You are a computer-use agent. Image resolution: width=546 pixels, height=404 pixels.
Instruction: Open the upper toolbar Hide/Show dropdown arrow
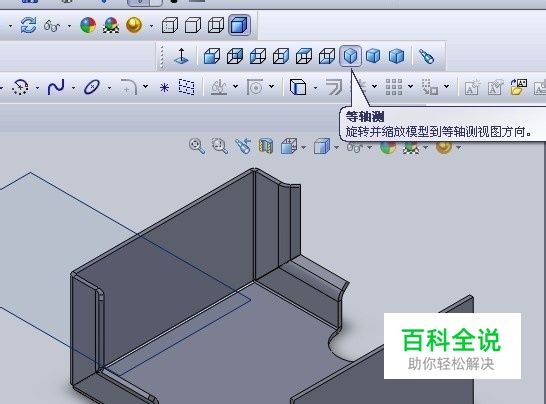tap(70, 26)
